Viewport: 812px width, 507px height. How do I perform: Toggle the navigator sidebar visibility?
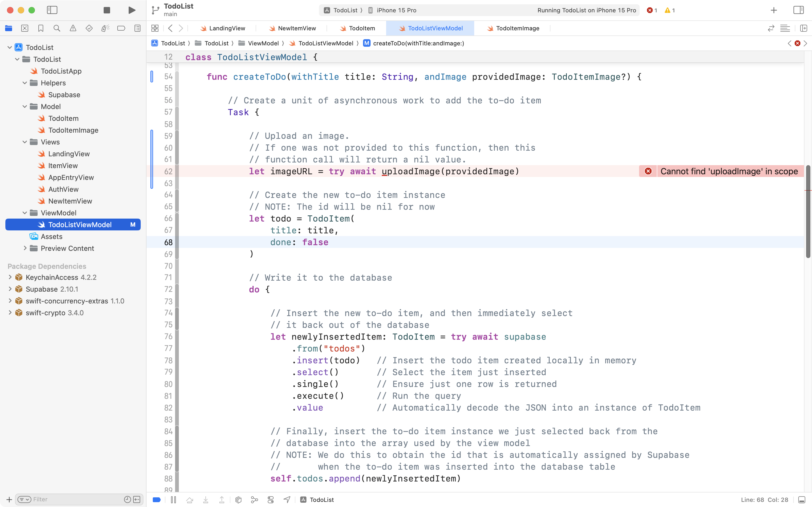pos(52,10)
